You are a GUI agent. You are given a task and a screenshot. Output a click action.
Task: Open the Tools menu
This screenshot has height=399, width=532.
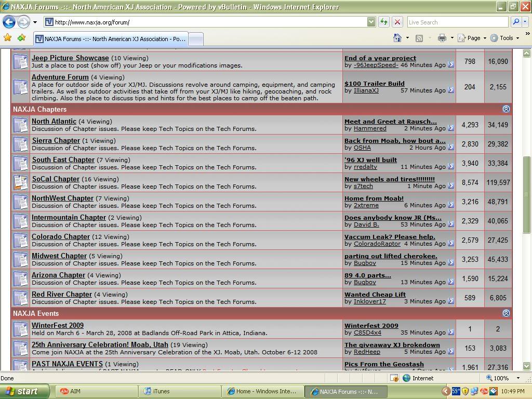[504, 38]
